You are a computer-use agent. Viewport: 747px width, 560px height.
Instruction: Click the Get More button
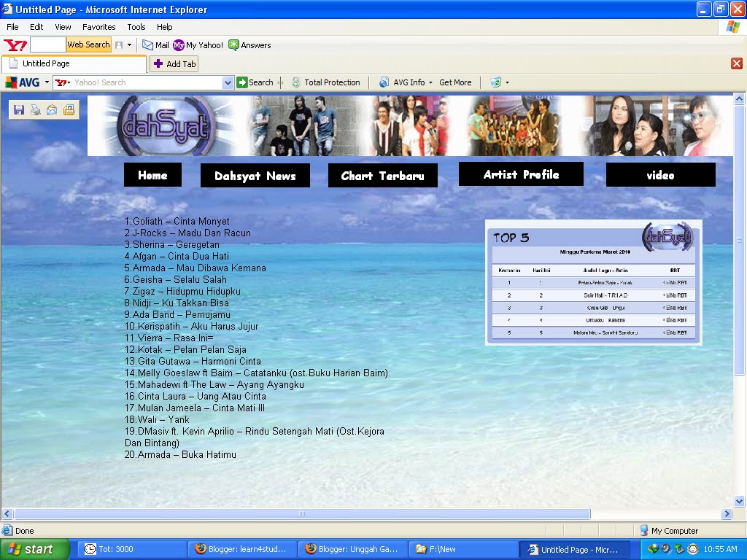coord(455,82)
